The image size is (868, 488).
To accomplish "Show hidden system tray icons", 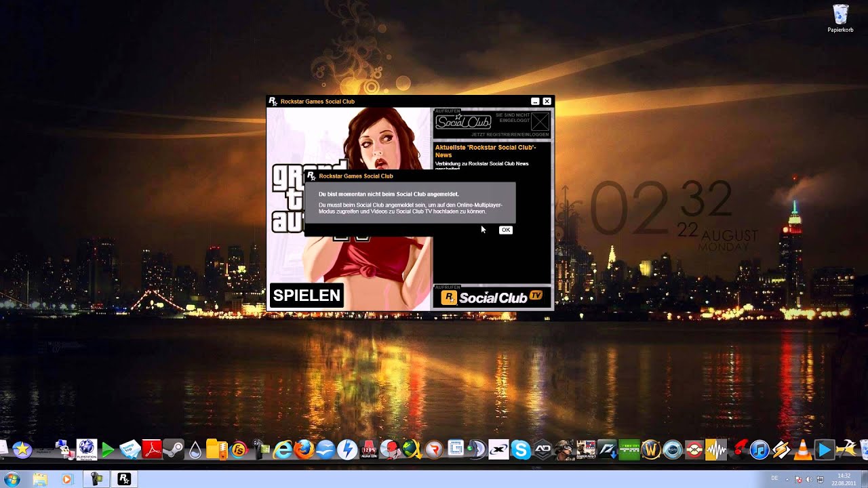I will pyautogui.click(x=787, y=479).
